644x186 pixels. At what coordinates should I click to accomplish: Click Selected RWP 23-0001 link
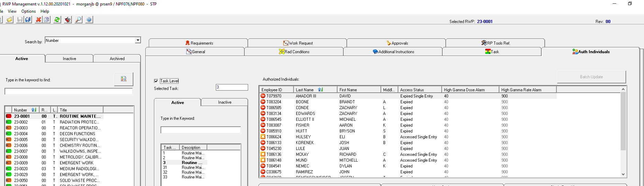tap(485, 21)
